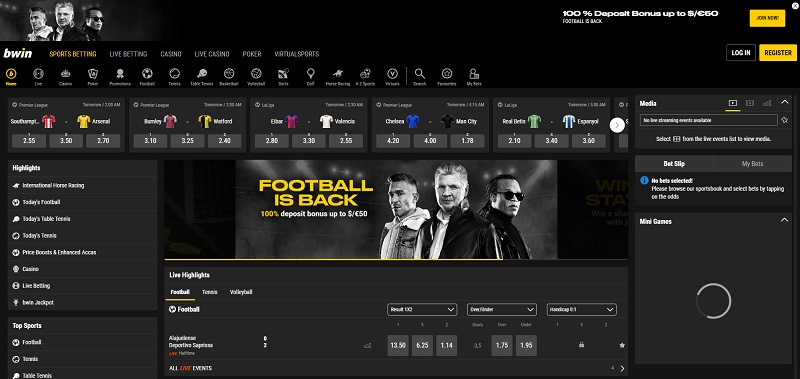The height and width of the screenshot is (379, 800).
Task: Collapse the Mini Games panel
Action: [784, 220]
